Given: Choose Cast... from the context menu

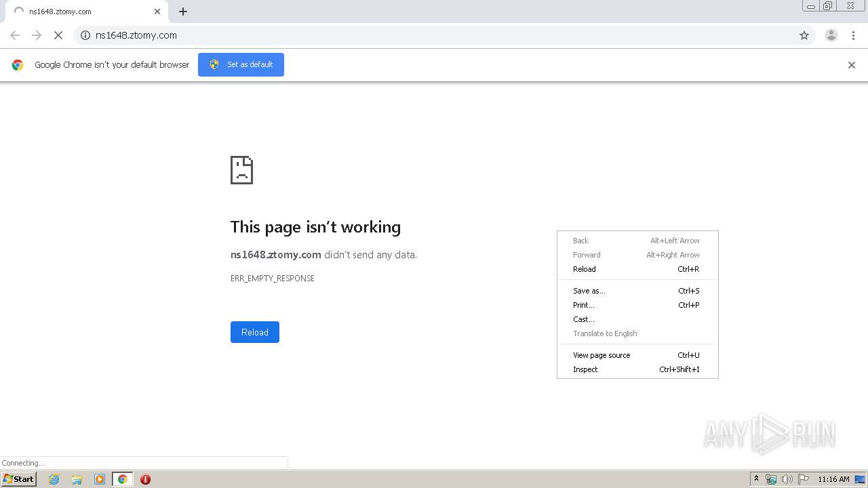Looking at the screenshot, I should [637, 319].
